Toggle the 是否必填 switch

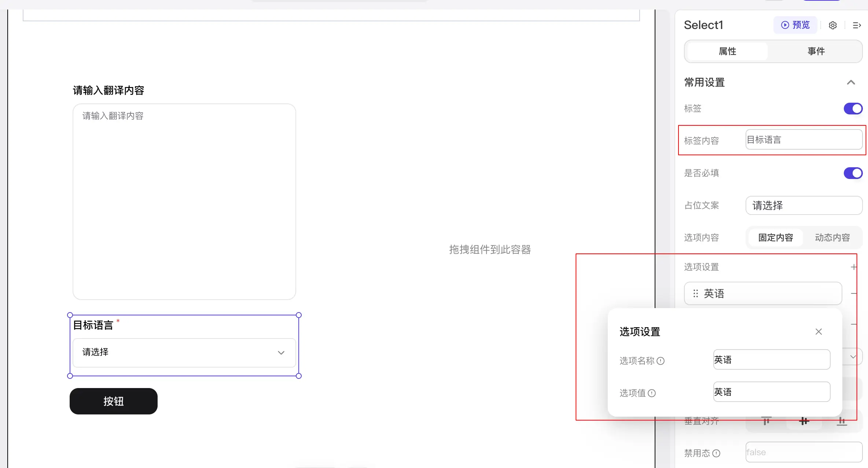853,173
